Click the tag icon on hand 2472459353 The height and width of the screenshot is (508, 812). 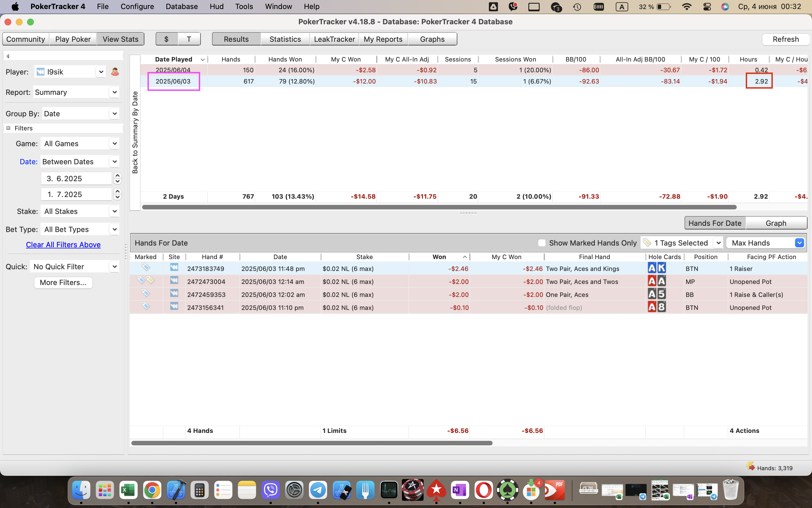(145, 293)
